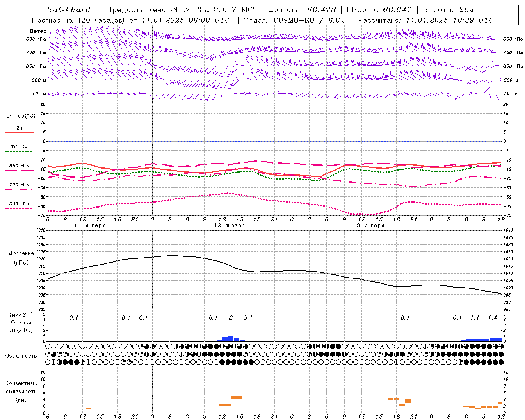The height and width of the screenshot is (420, 525).
Task: Click the '(км)' unit label under convective cloudiness
Action: (x=21, y=399)
